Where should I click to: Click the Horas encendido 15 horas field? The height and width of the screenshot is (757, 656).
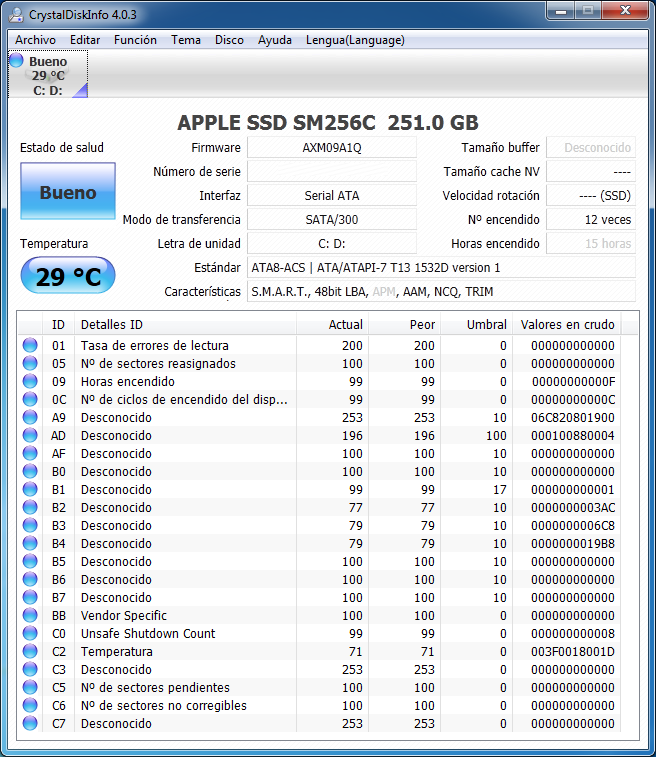(591, 244)
